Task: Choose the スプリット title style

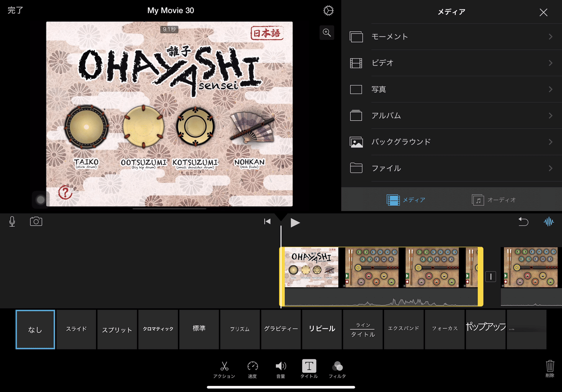Action: coord(117,329)
